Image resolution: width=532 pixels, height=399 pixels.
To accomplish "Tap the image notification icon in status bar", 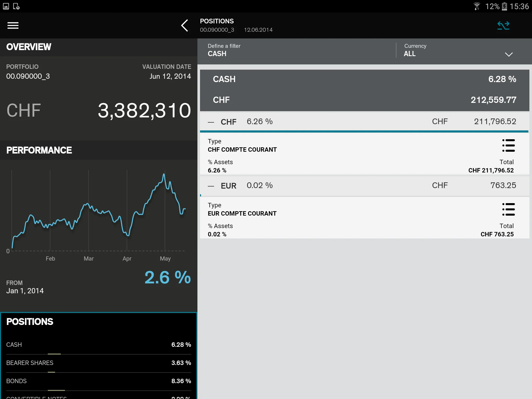I will 6,6.
